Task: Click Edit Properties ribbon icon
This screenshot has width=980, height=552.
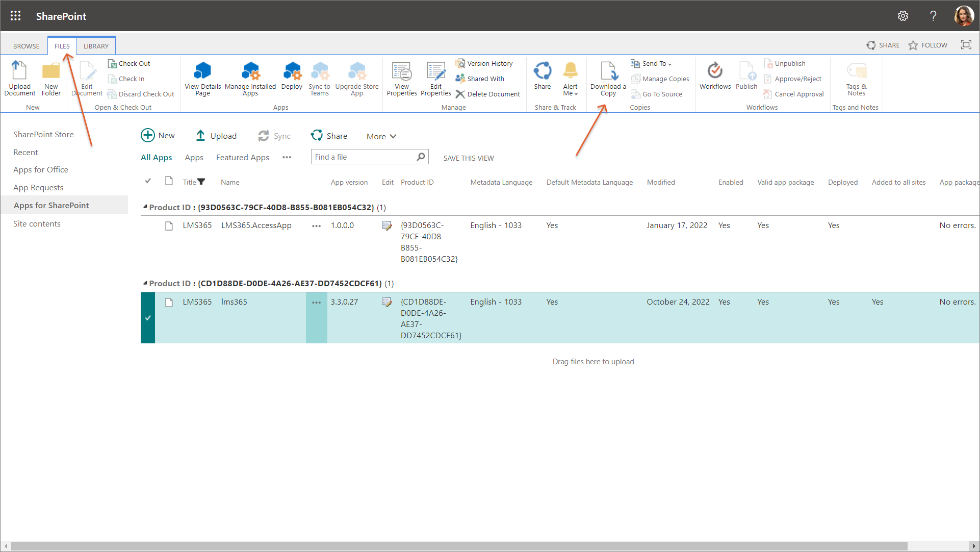Action: [x=436, y=72]
